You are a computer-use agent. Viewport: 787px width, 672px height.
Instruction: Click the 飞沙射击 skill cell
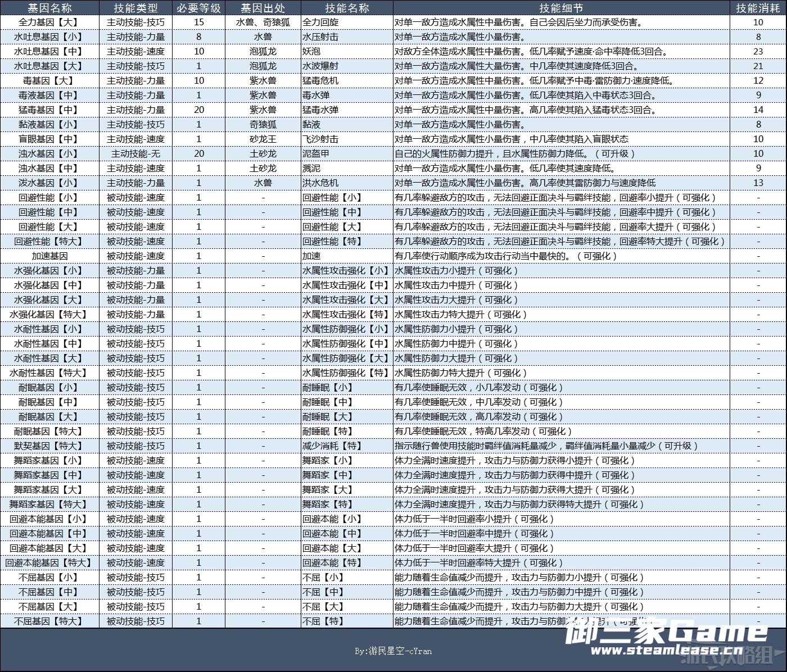[x=321, y=139]
